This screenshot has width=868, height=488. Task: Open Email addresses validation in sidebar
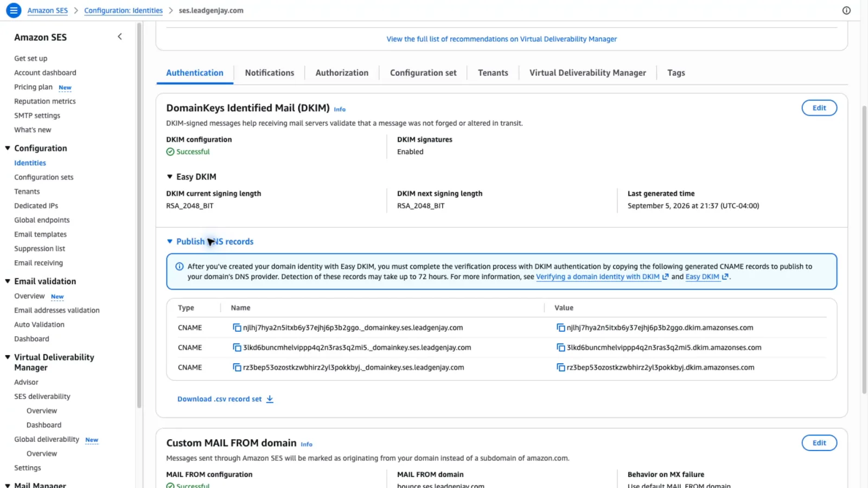[x=56, y=310]
